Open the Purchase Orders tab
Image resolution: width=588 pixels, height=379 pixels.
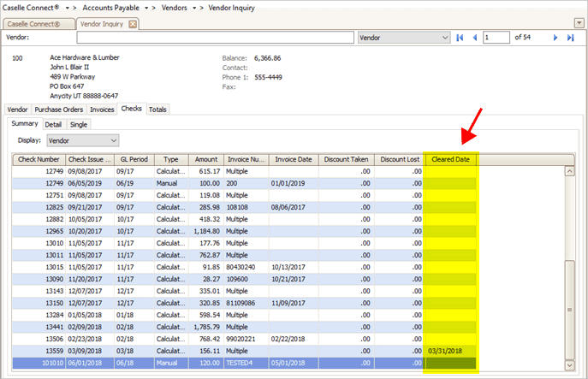(59, 110)
